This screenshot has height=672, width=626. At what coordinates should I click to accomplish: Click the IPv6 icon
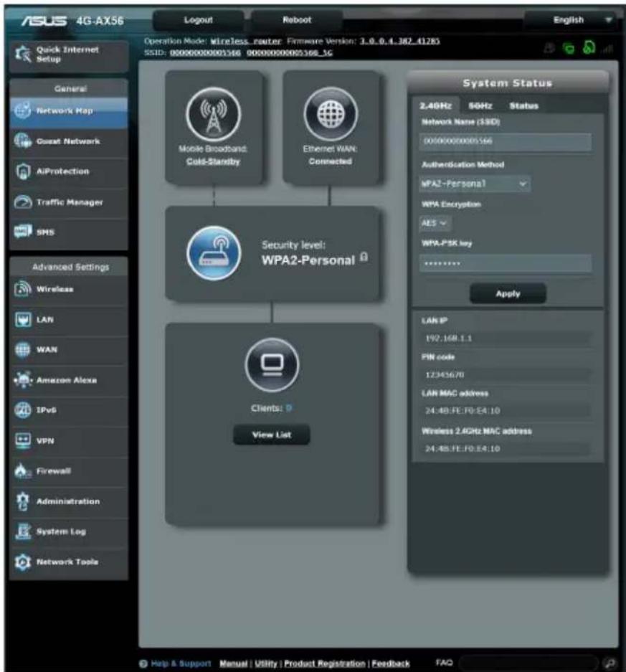click(23, 410)
